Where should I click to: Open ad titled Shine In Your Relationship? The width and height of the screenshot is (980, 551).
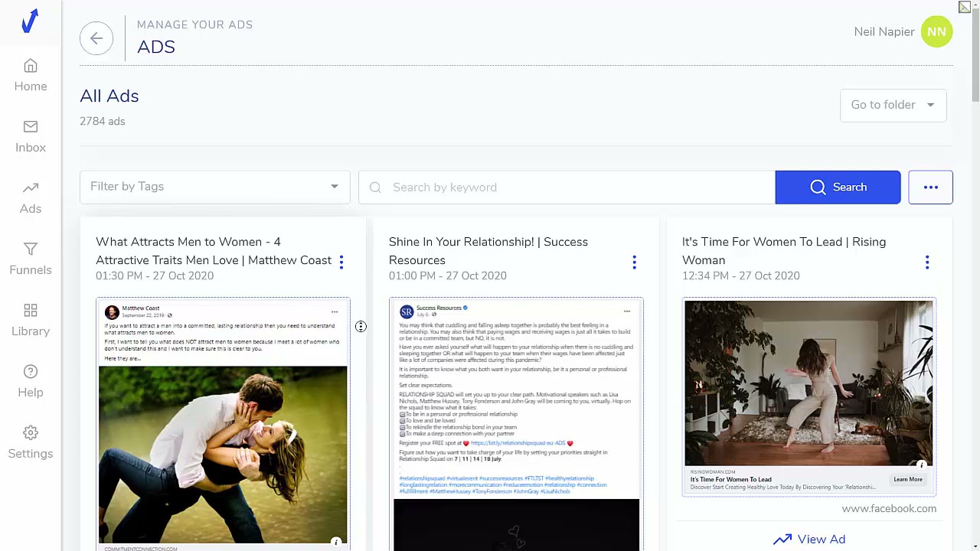point(488,251)
